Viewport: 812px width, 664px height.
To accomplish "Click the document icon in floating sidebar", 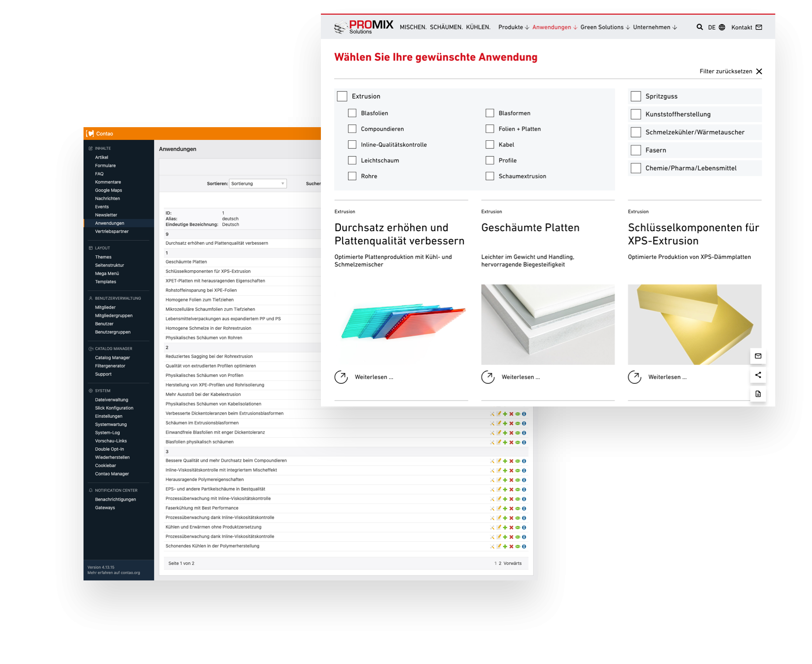I will click(758, 394).
